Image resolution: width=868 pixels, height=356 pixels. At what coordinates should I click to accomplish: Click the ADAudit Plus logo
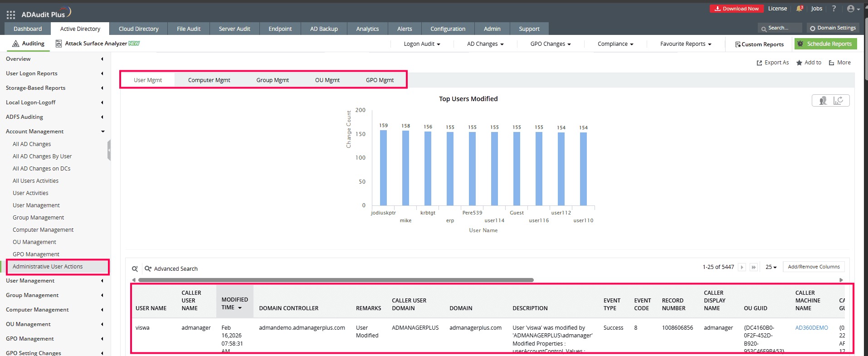coord(45,13)
